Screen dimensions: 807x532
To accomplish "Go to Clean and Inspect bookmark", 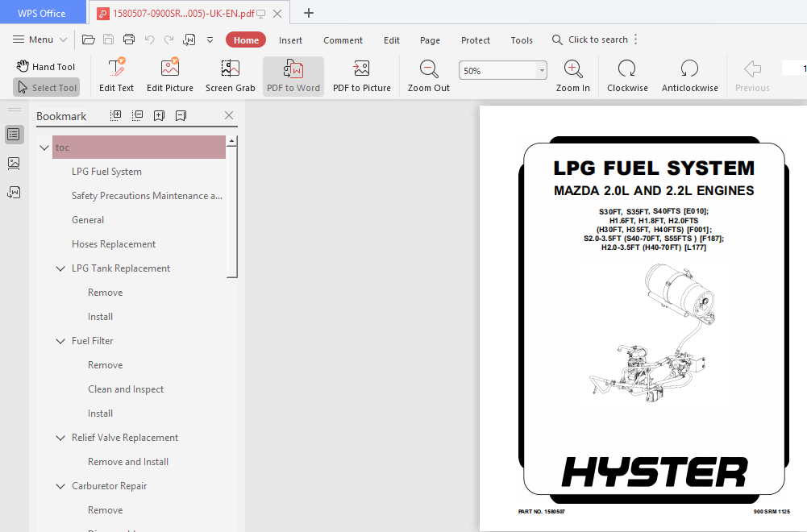I will [126, 389].
